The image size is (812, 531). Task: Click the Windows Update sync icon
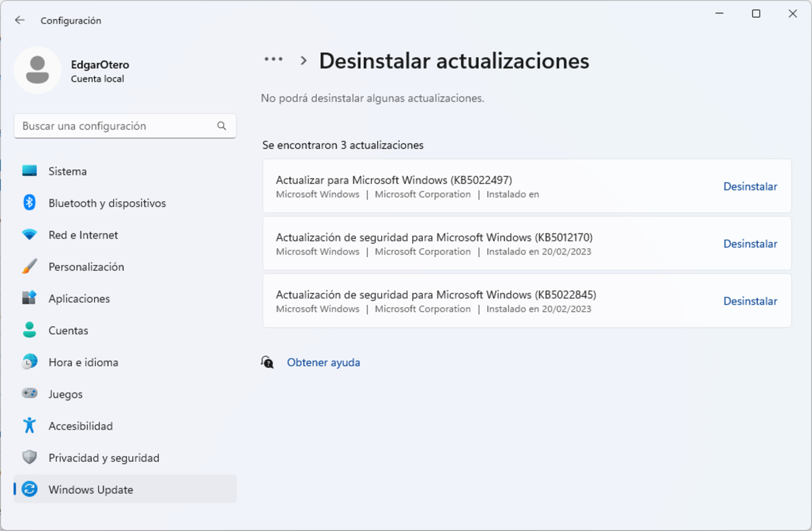click(29, 489)
